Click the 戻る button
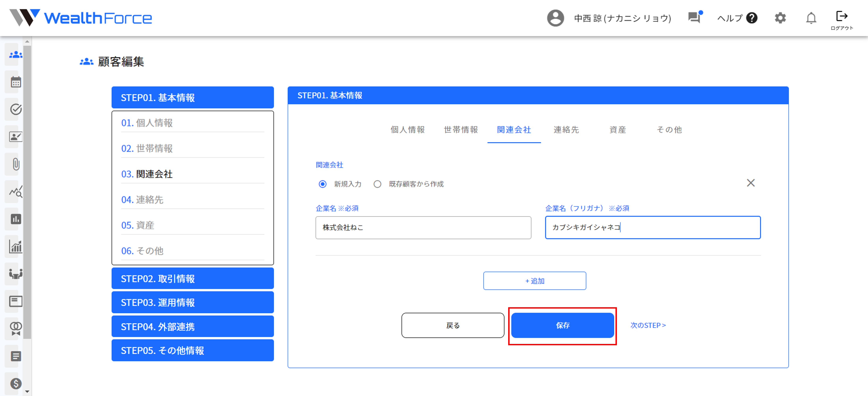Viewport: 868px width, 396px height. click(x=453, y=325)
